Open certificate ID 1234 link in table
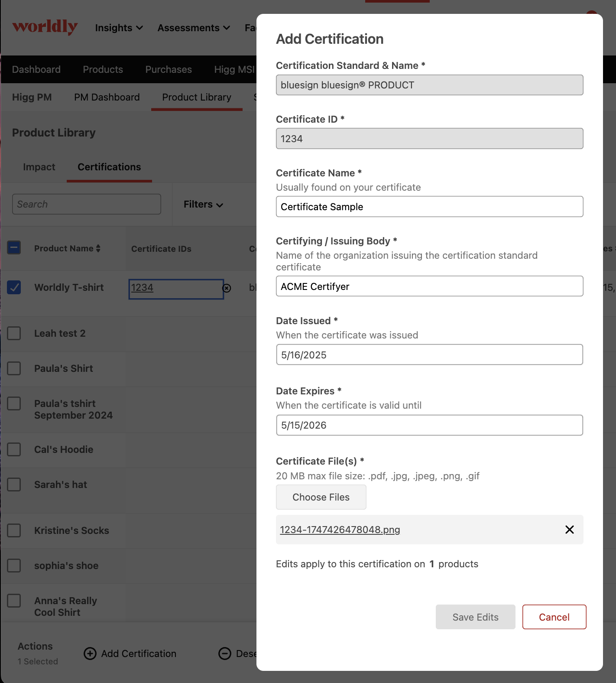Screen dimensions: 616x683 pos(142,287)
